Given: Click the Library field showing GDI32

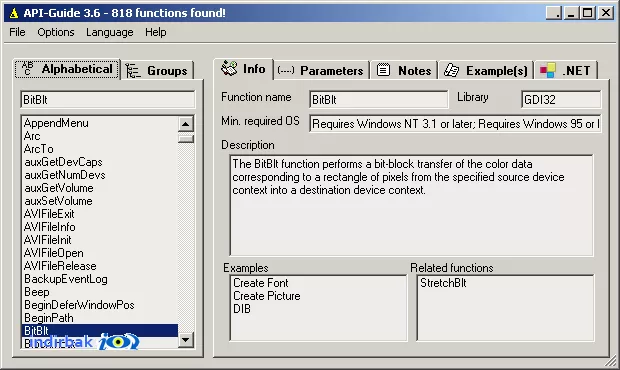Looking at the screenshot, I should point(561,100).
